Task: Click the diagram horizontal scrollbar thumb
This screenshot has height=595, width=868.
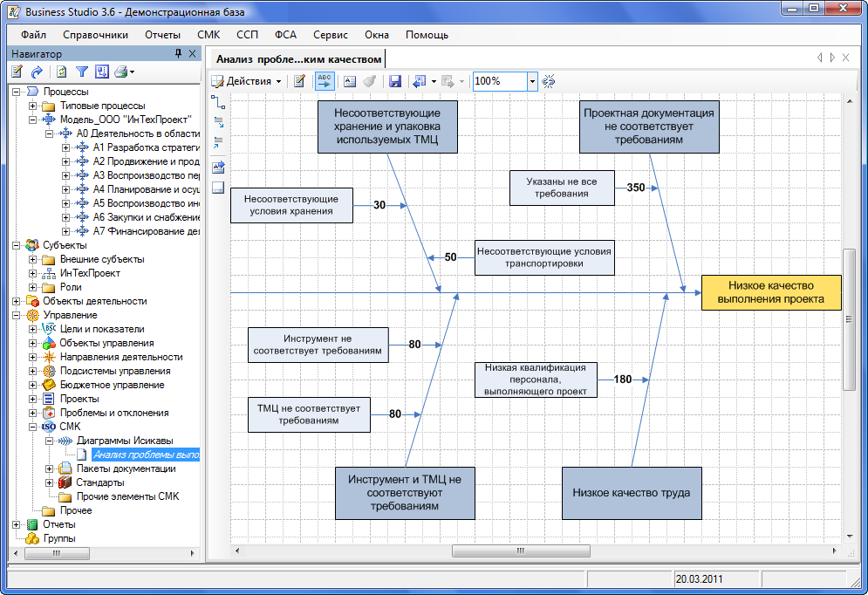Action: pos(521,551)
